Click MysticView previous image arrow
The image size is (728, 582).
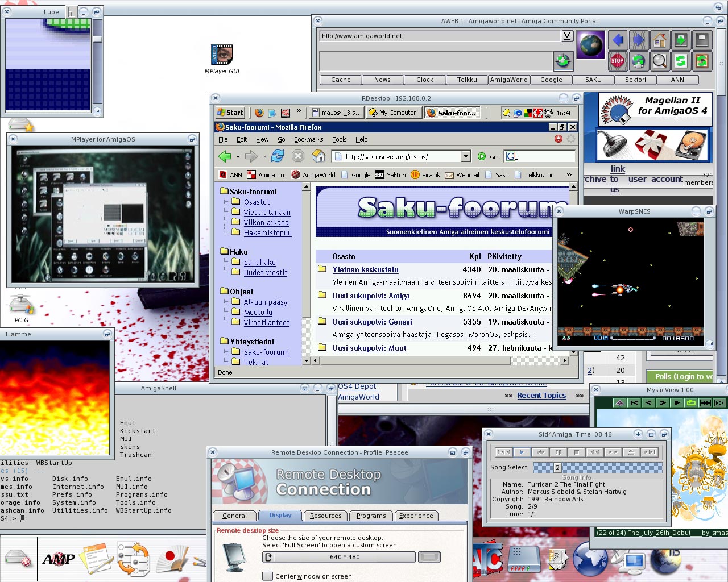point(648,402)
